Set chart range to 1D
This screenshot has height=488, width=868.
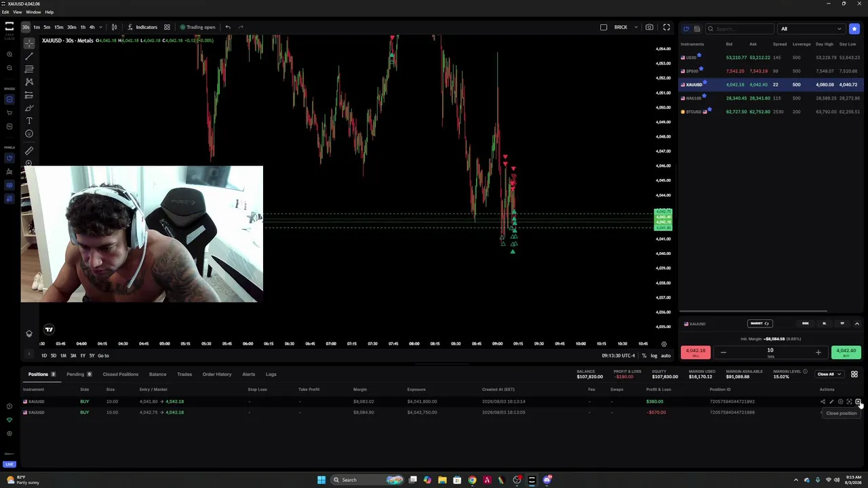[44, 356]
